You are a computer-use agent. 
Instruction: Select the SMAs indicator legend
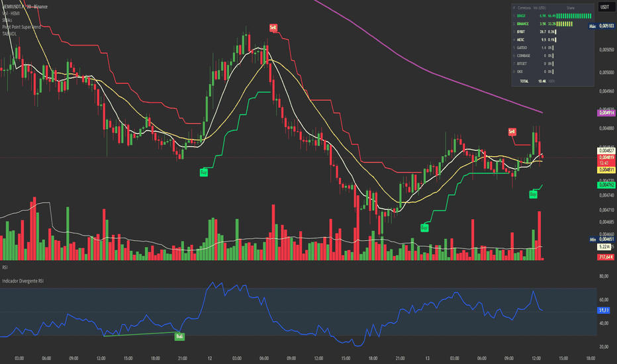[x=7, y=20]
